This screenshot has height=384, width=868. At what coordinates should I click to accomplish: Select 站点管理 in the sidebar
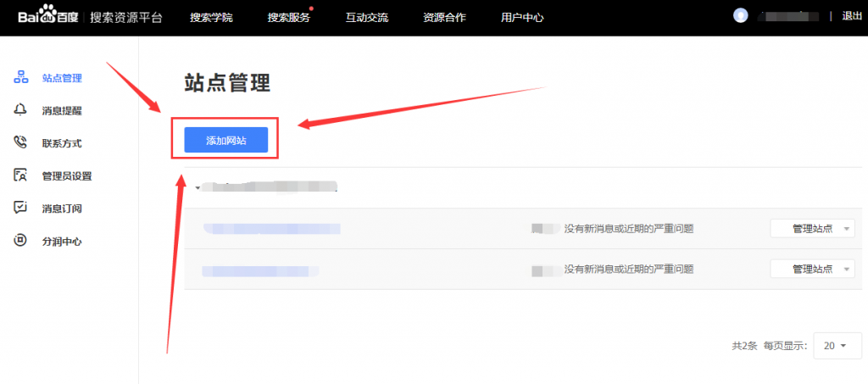tap(62, 78)
